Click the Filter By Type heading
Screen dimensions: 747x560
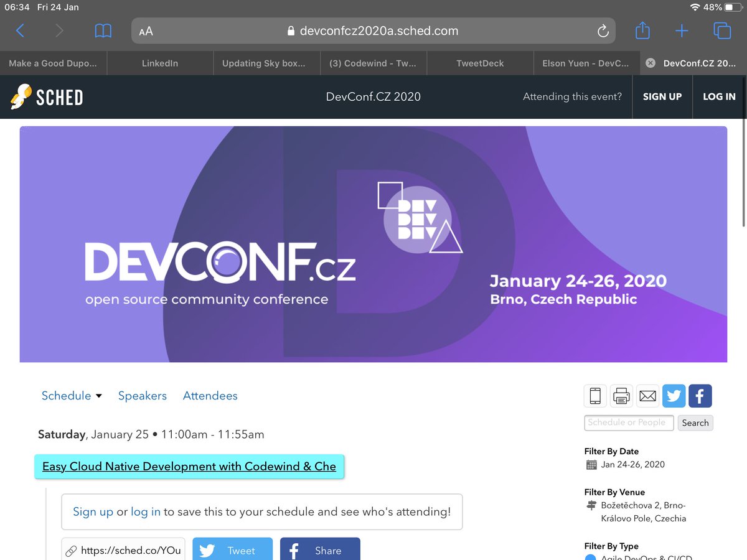(611, 546)
